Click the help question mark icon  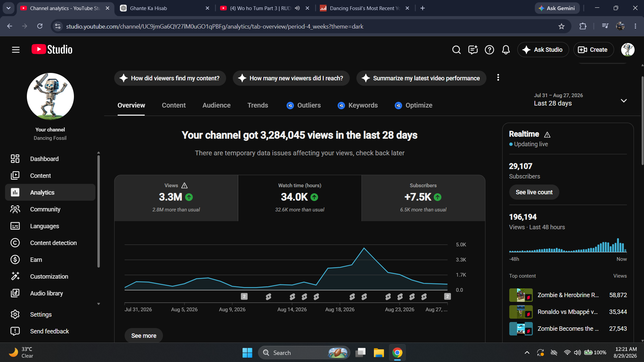[x=489, y=50]
